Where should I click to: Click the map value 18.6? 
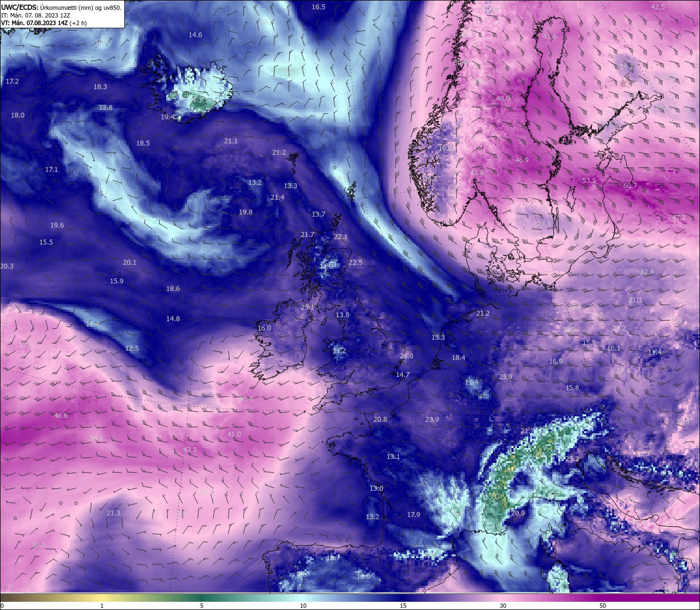coord(173,289)
